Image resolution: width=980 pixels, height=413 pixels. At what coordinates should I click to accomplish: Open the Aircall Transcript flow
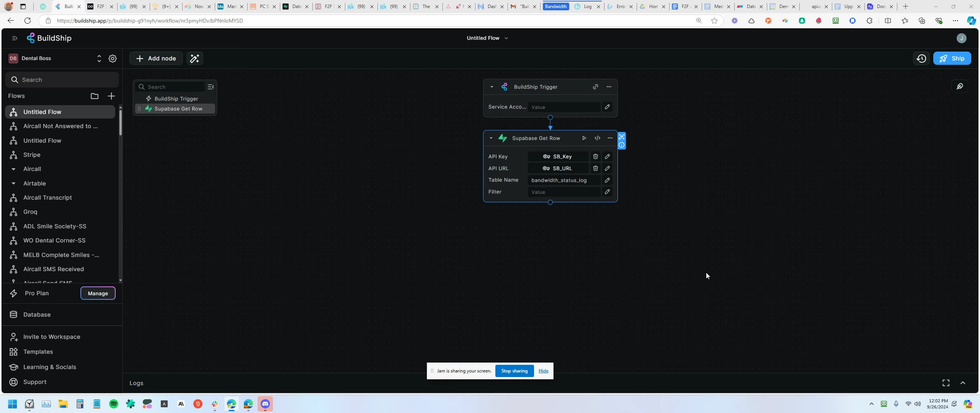[x=47, y=198]
